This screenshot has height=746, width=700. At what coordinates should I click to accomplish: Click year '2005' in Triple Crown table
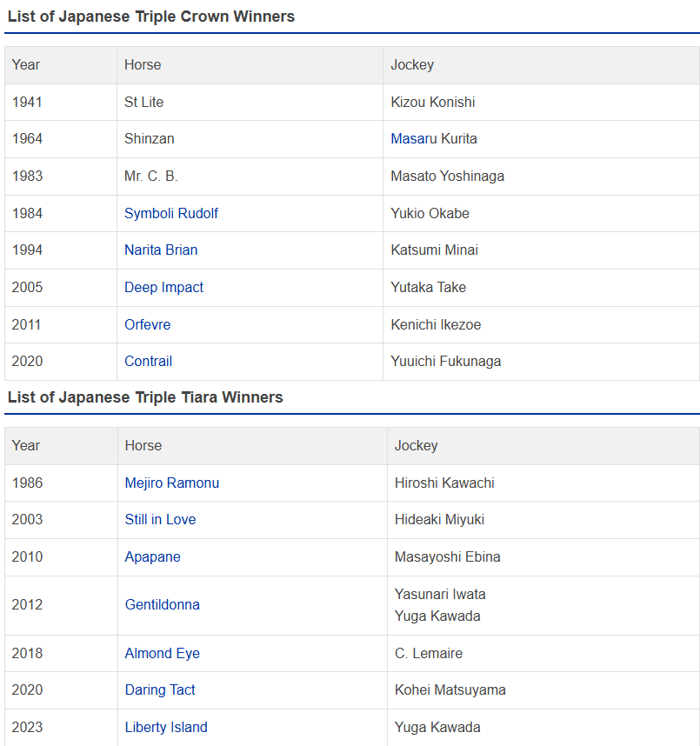(27, 288)
